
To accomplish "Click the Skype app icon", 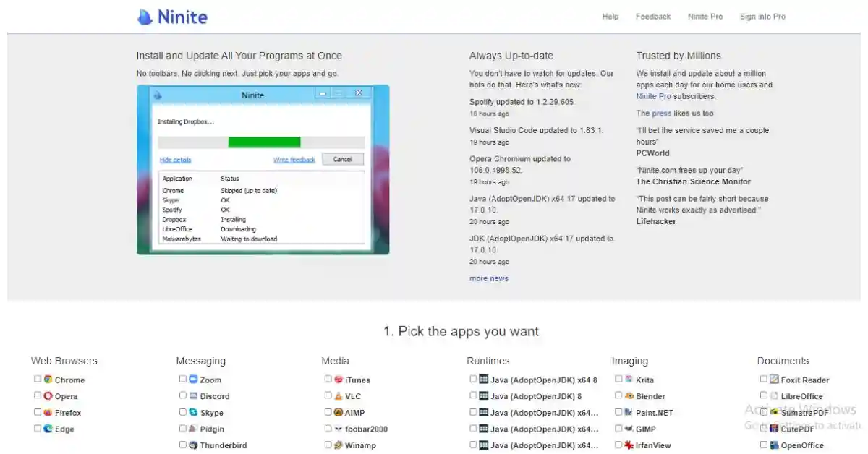I will [x=193, y=412].
